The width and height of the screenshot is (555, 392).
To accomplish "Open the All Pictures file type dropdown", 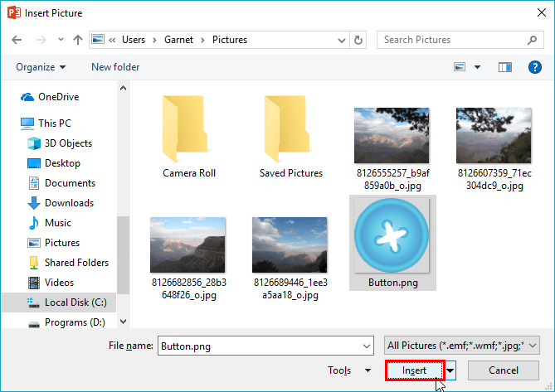I will [461, 346].
